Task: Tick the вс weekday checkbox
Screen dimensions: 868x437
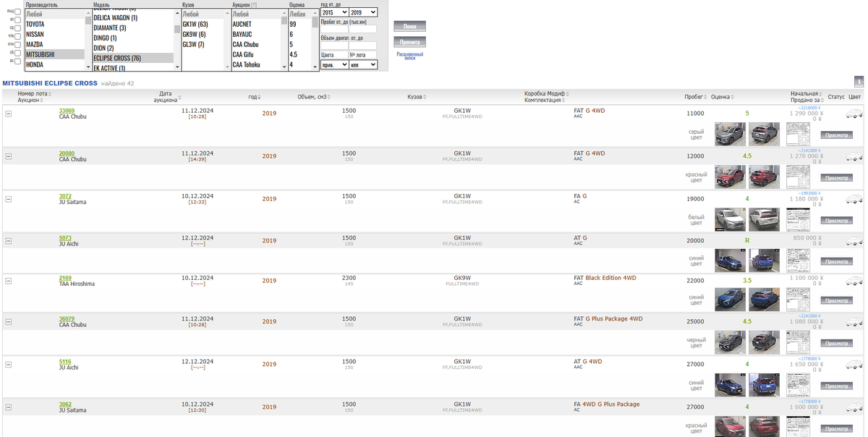Action: point(17,61)
